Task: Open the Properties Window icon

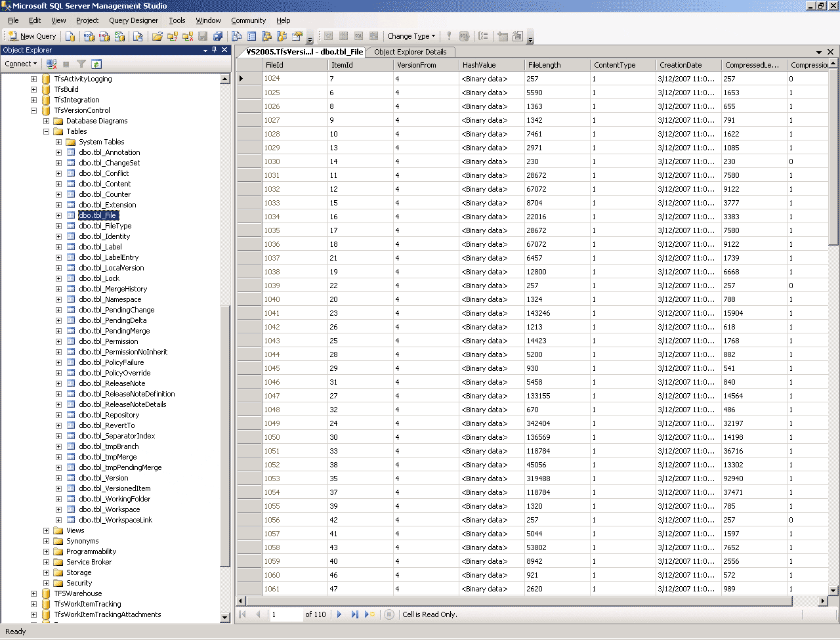Action: pos(297,36)
